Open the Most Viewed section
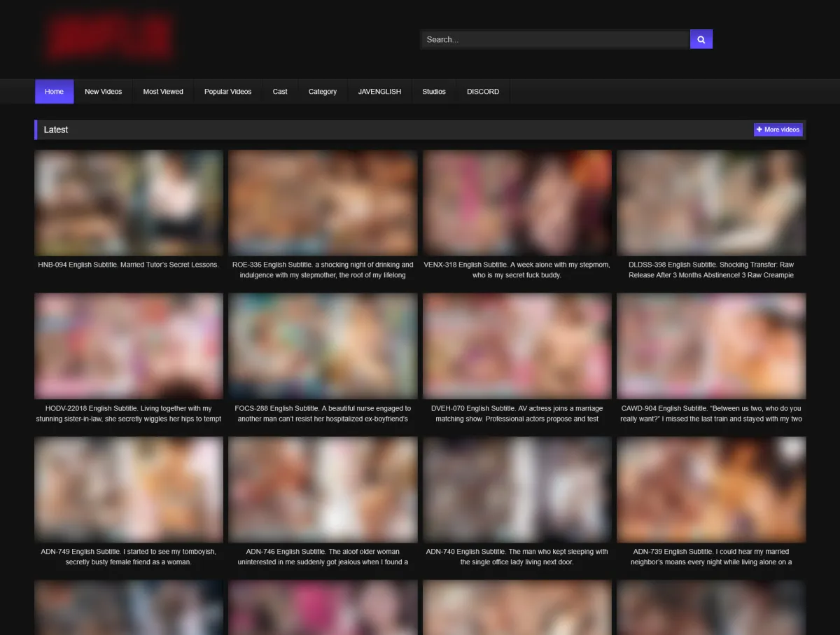 [x=163, y=92]
